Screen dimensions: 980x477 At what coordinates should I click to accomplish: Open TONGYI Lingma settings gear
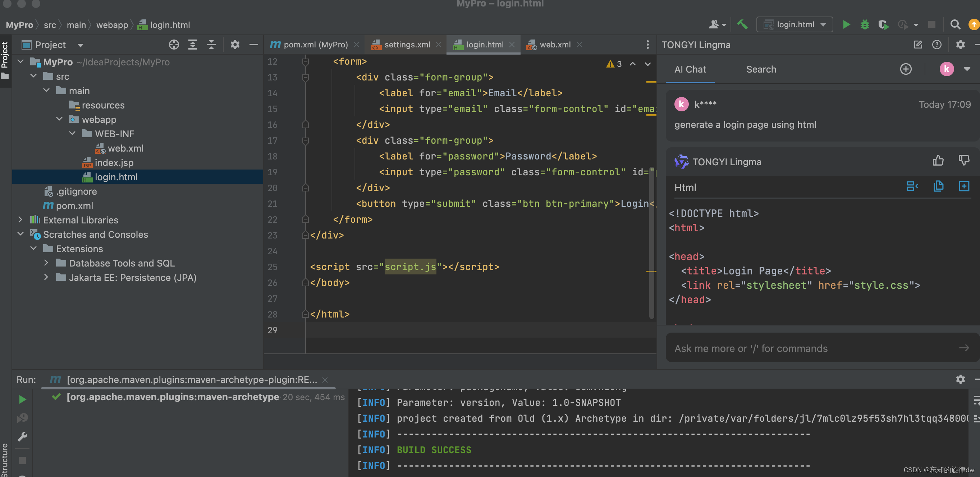960,45
